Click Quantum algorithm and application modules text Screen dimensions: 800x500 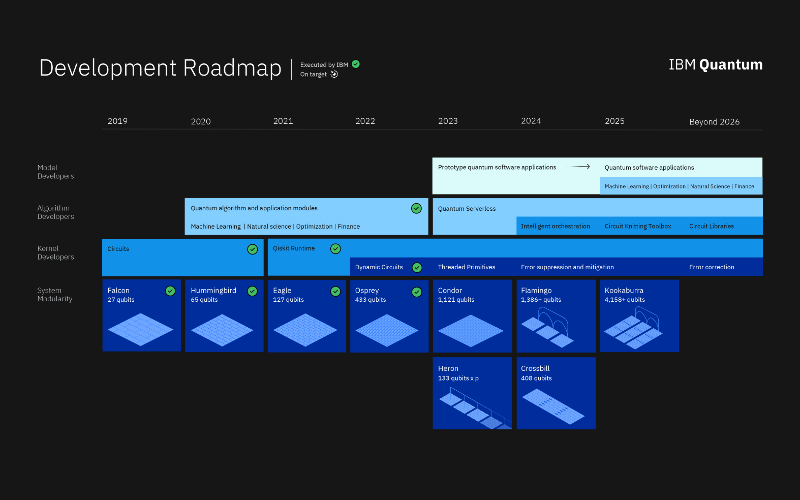tap(254, 208)
